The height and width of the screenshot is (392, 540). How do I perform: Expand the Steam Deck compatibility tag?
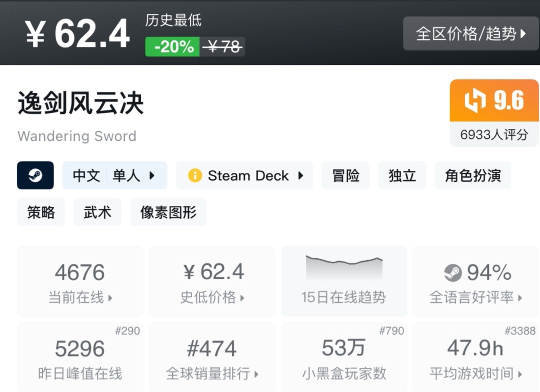244,176
